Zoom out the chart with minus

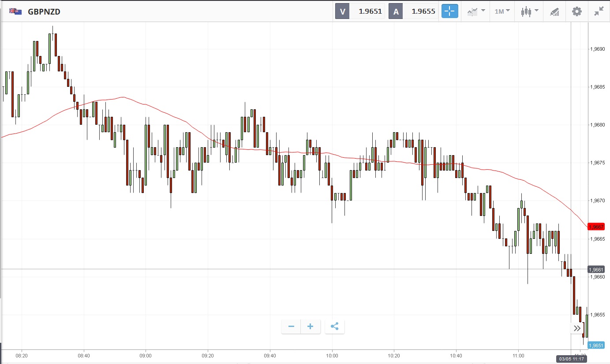[x=291, y=327]
